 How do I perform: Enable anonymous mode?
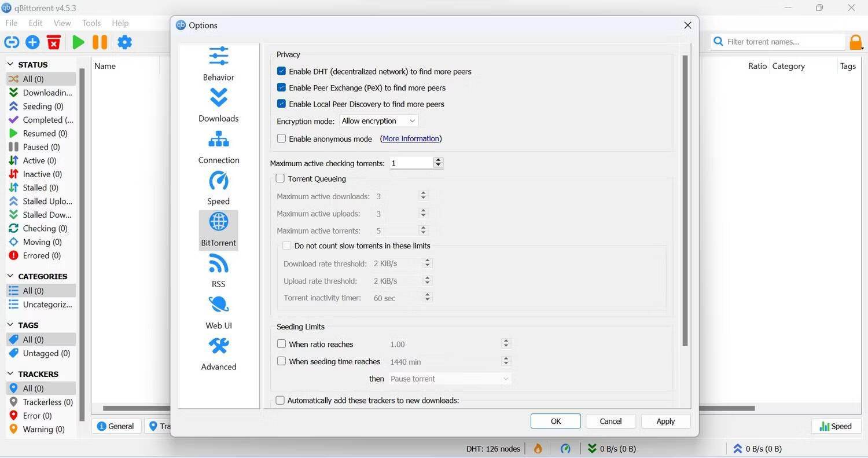[281, 138]
